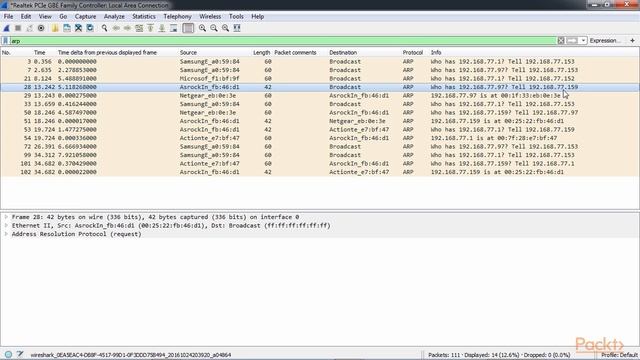Sort by the Length column header
Screen dimensions: 640x360
pyautogui.click(x=261, y=53)
